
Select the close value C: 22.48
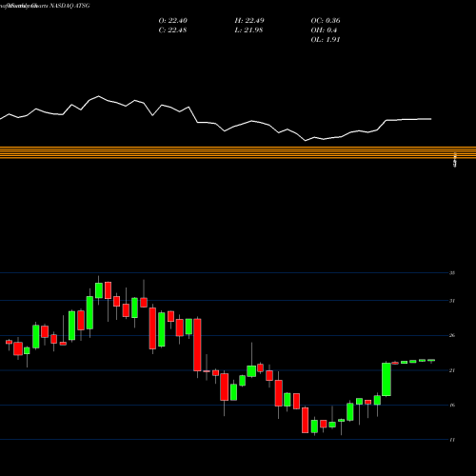point(172,30)
